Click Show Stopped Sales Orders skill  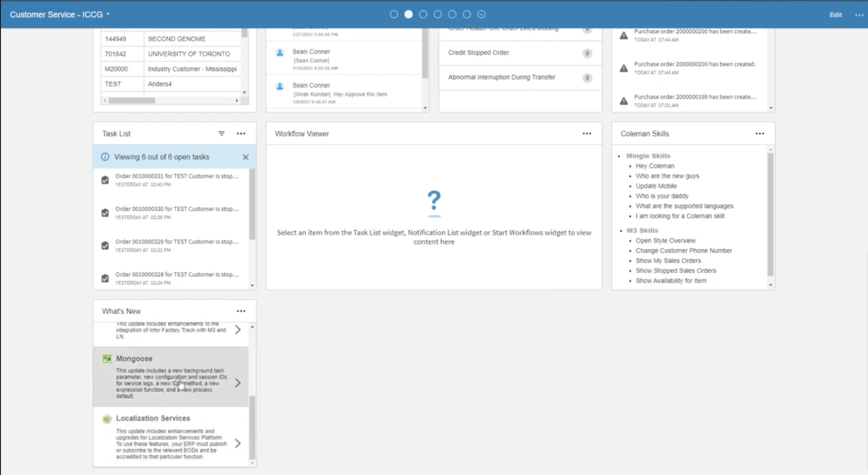click(676, 270)
